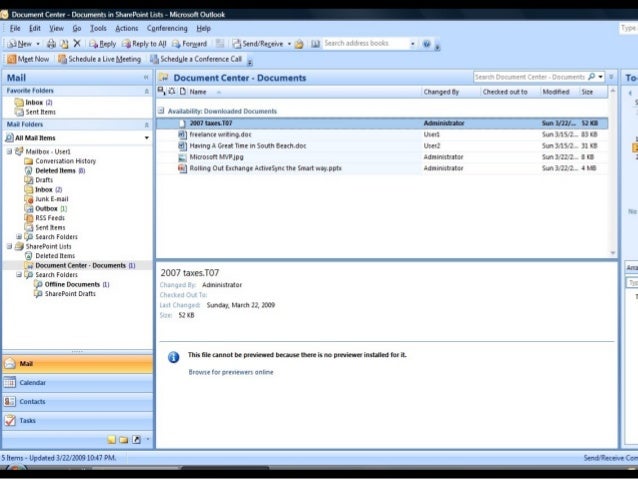Screen dimensions: 638x479
Task: Open the Outbox folder
Action: 46,208
